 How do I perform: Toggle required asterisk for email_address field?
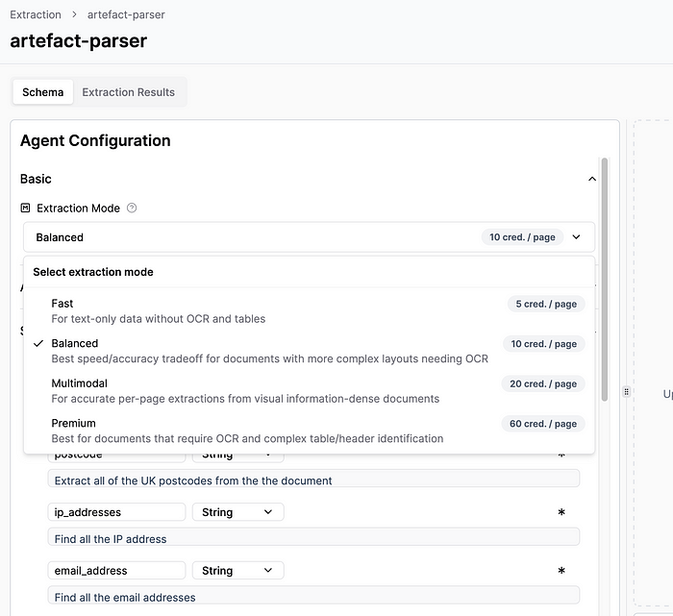point(561,571)
